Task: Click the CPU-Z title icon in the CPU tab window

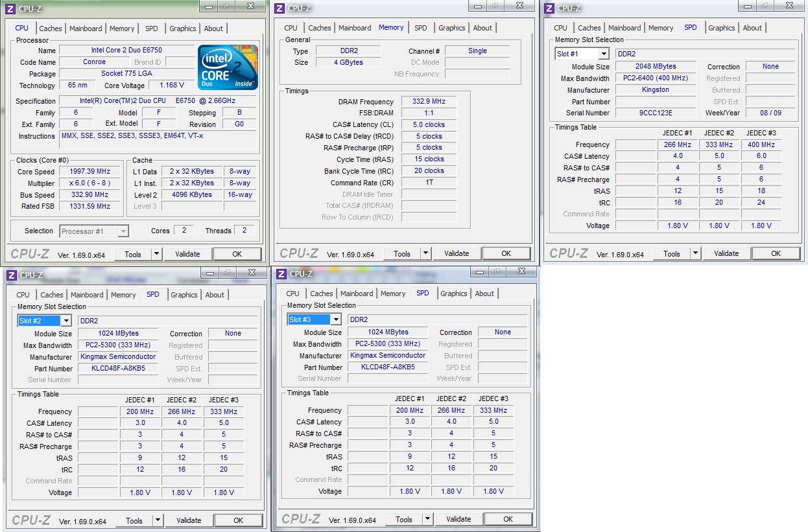Action: coord(10,9)
